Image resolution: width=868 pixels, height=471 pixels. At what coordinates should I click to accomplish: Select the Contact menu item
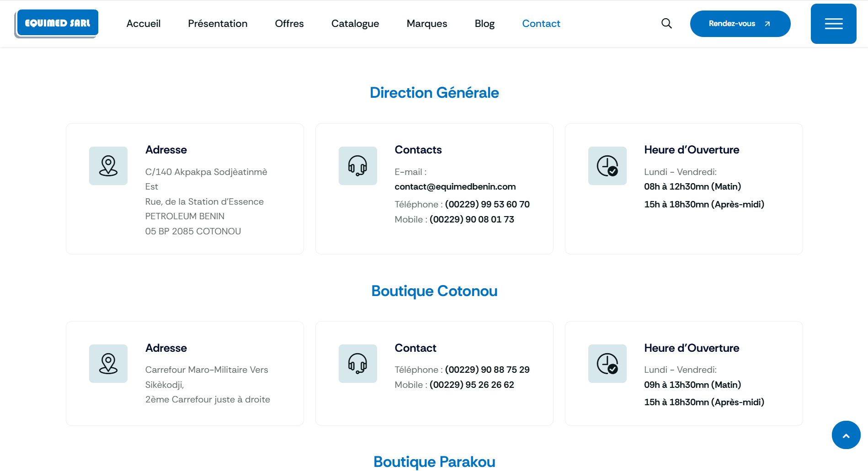click(541, 23)
